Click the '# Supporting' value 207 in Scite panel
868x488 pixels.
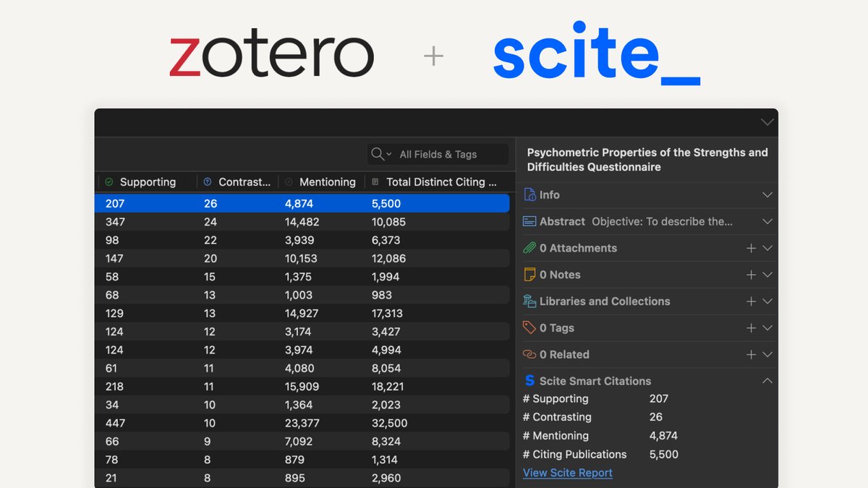(x=659, y=398)
